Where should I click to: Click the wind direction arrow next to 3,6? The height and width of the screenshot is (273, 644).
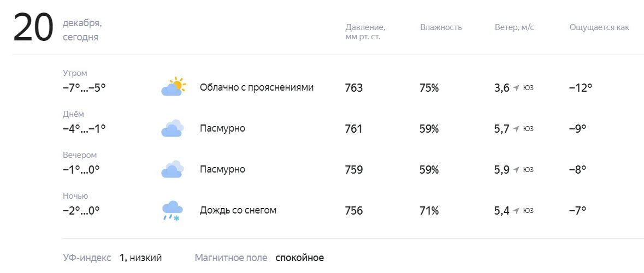(517, 88)
